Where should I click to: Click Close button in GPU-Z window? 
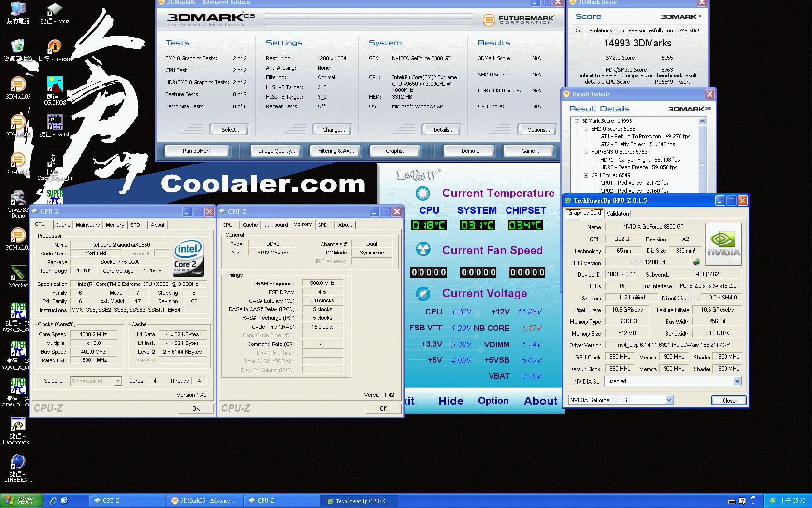tap(729, 400)
